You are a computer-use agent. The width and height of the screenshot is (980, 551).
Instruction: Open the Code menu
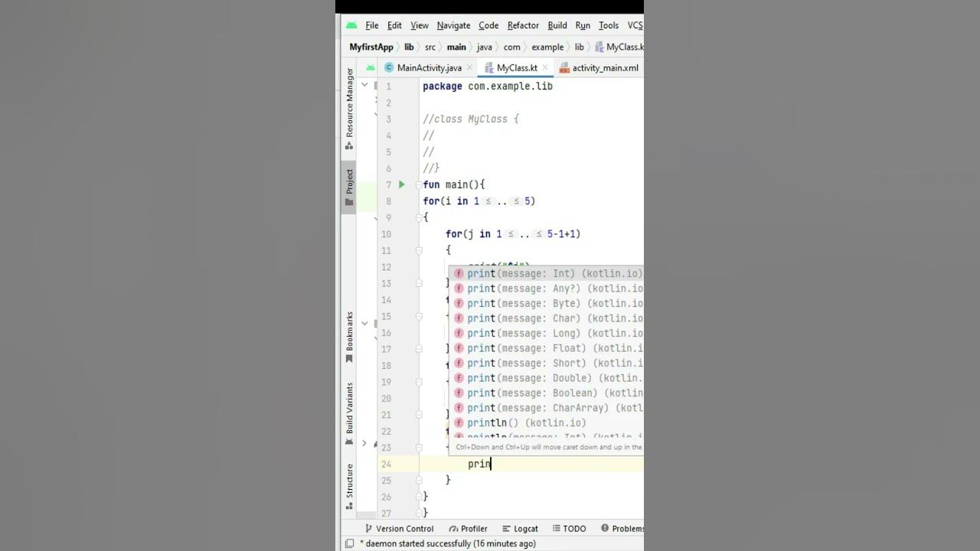click(x=488, y=25)
